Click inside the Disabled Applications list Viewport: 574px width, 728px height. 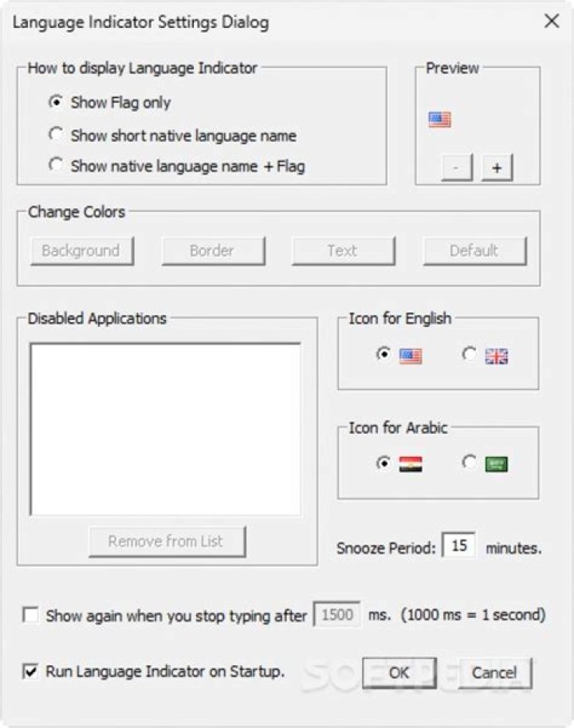tap(165, 429)
